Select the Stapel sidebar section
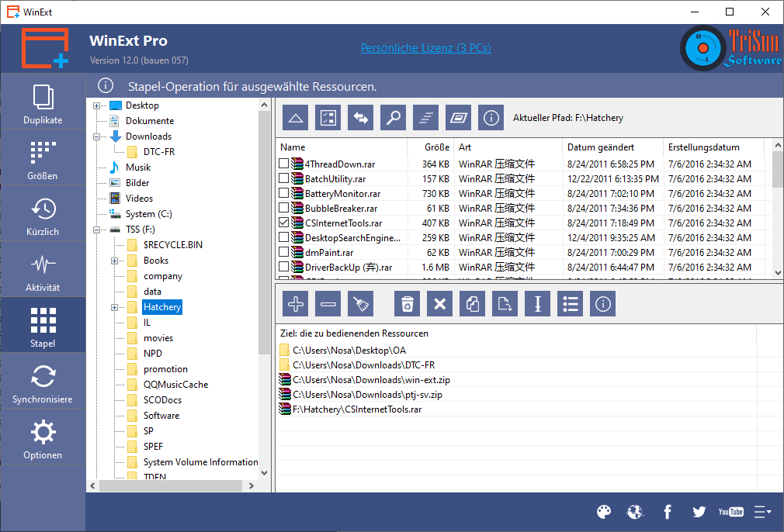The height and width of the screenshot is (532, 784). click(43, 326)
